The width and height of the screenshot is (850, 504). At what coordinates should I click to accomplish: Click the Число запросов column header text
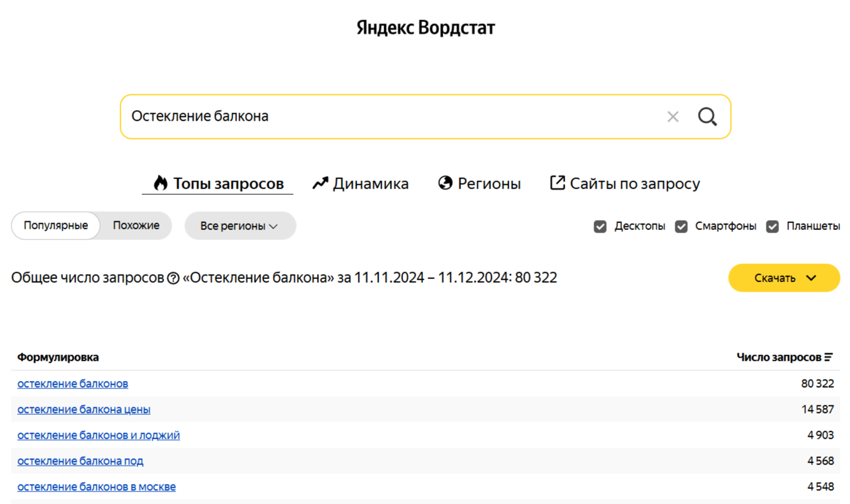(779, 357)
